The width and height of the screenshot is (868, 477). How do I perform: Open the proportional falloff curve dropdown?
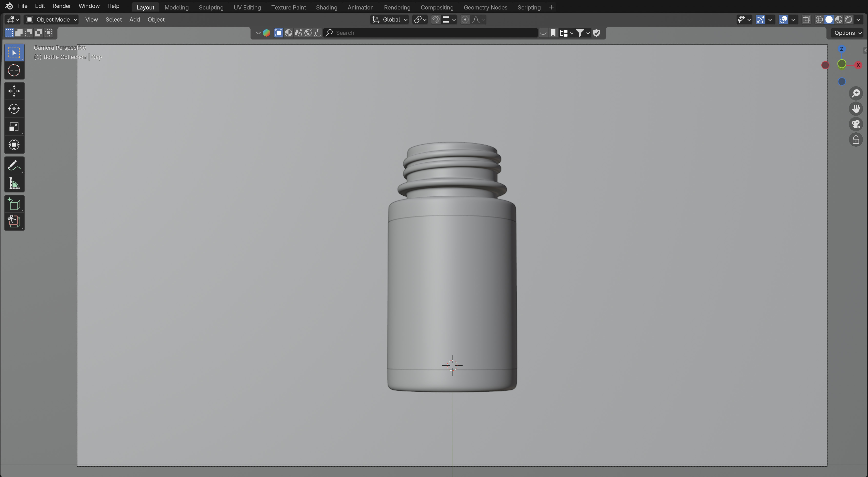[x=478, y=19]
